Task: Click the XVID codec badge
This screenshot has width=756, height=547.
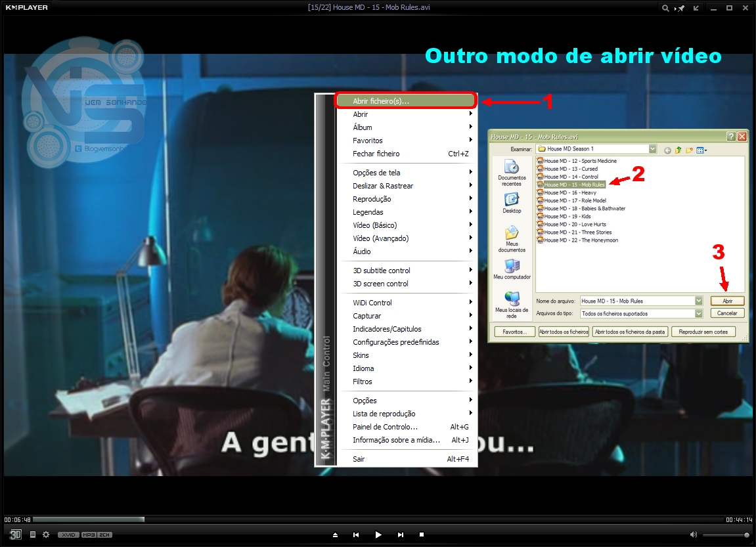Action: click(68, 535)
